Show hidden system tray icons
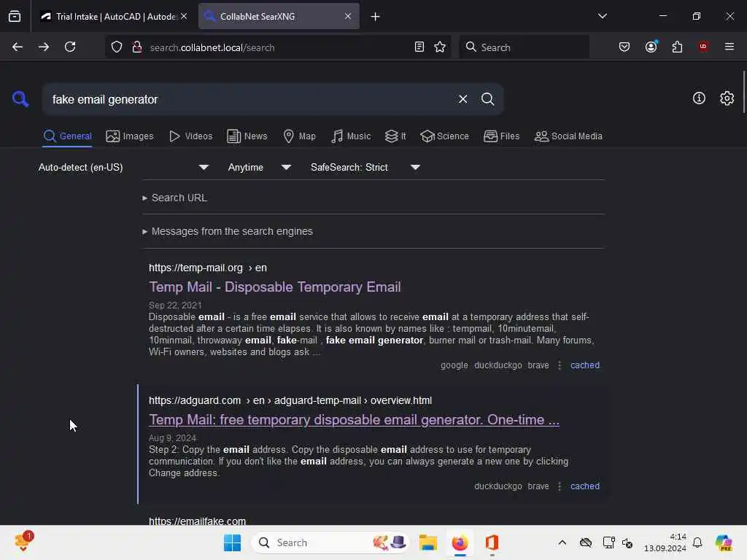747x560 pixels. coord(562,542)
